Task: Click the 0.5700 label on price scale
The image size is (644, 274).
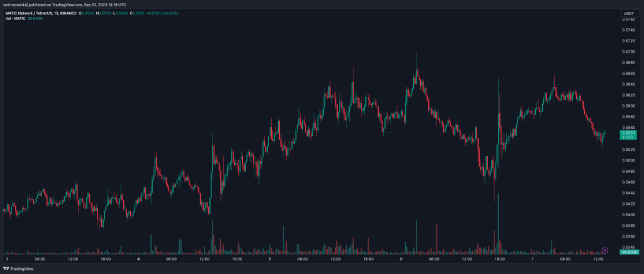Action: [x=628, y=52]
